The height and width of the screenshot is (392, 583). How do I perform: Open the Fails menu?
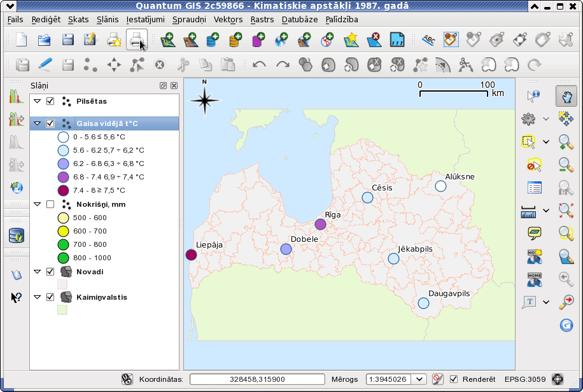[15, 19]
